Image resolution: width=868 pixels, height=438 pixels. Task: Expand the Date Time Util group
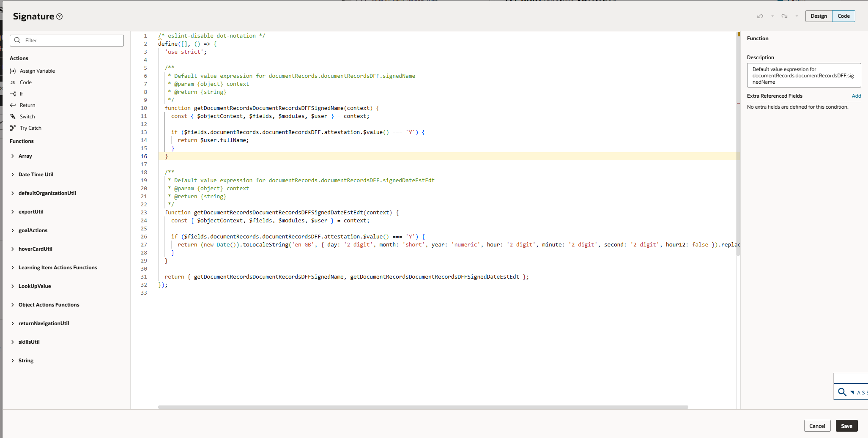[13, 175]
